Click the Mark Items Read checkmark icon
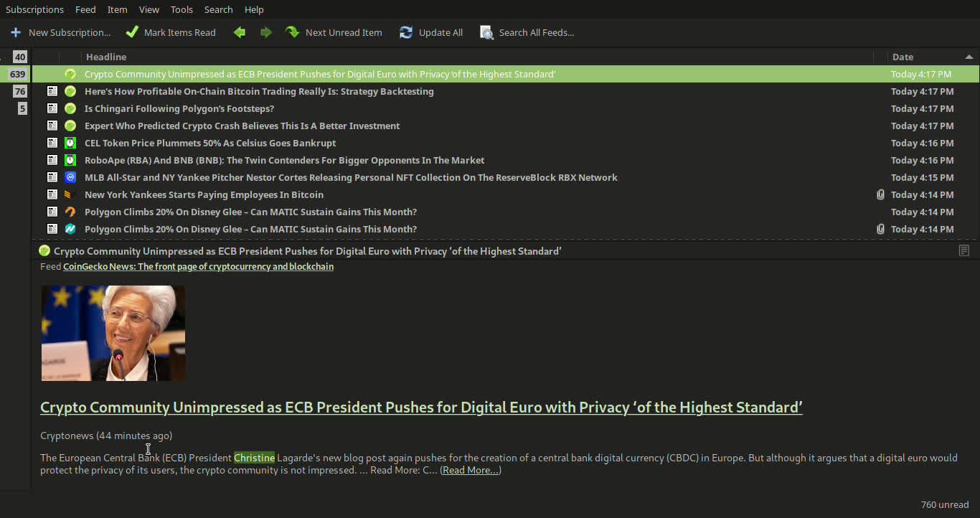 coord(132,32)
